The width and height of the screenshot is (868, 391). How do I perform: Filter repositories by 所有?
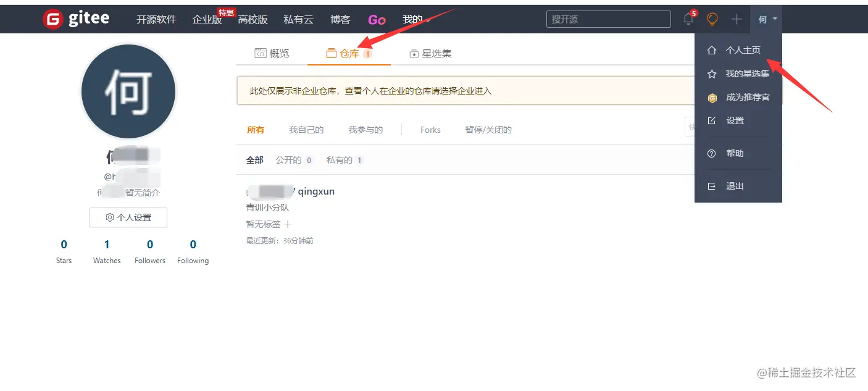pyautogui.click(x=256, y=130)
